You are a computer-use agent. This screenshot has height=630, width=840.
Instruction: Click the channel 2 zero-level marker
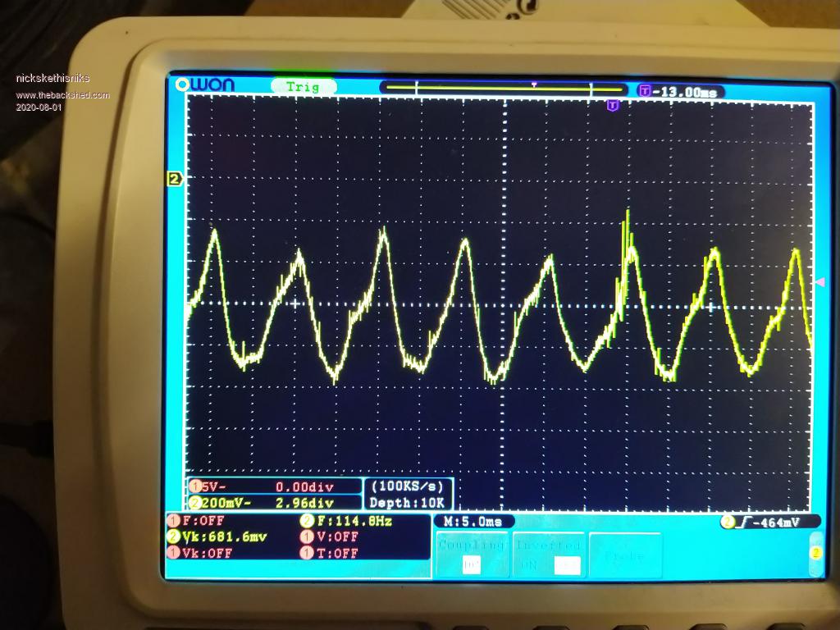[x=174, y=178]
